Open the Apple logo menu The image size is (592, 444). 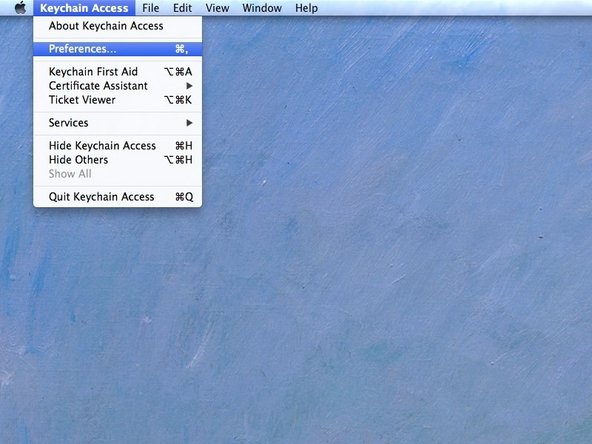[x=20, y=8]
